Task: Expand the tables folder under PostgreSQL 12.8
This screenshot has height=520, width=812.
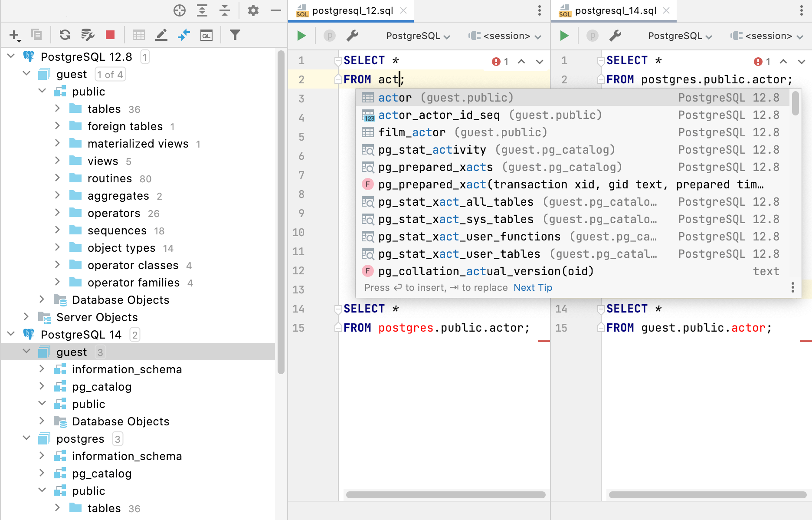Action: coord(57,109)
